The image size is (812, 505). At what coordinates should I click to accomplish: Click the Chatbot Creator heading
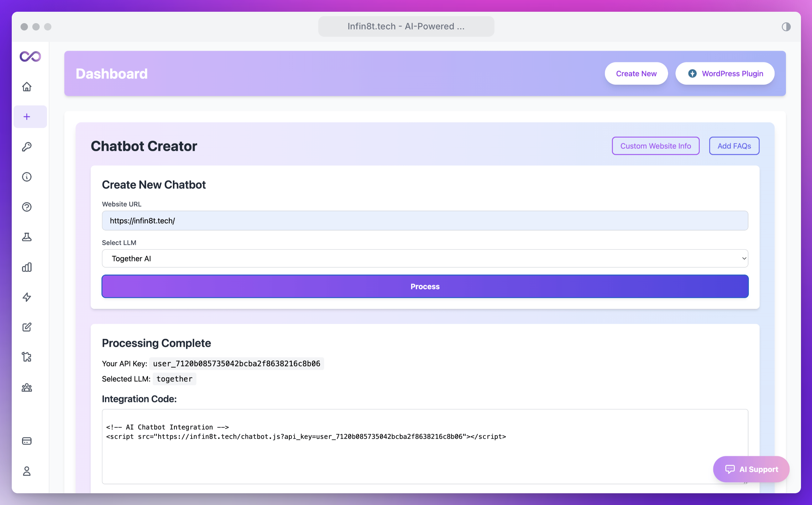coord(144,146)
